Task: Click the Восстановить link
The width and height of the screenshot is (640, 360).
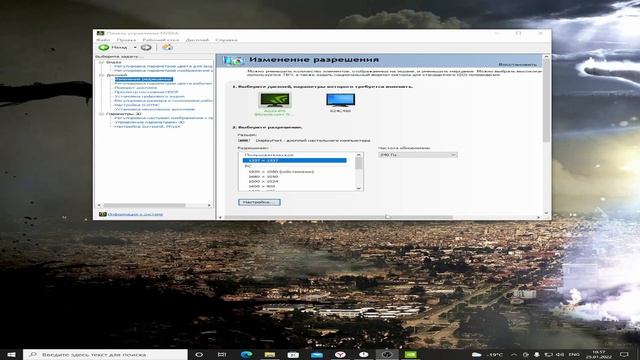Action: point(518,64)
